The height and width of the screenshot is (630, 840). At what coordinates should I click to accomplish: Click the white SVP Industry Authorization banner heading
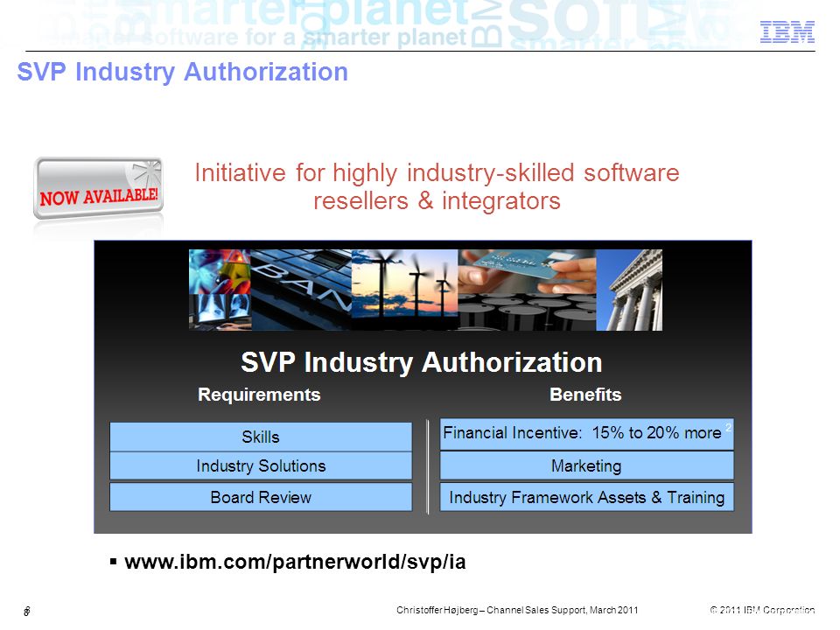[x=422, y=362]
